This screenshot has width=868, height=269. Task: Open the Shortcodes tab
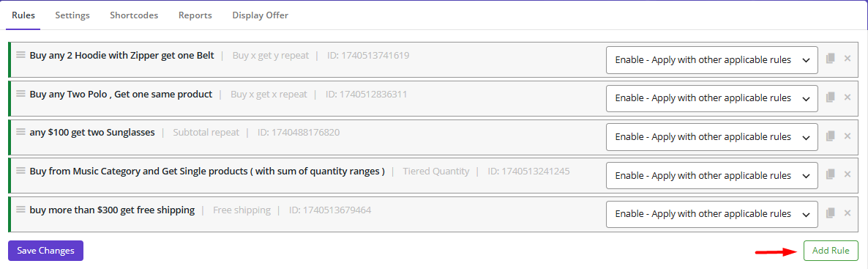[x=134, y=15]
